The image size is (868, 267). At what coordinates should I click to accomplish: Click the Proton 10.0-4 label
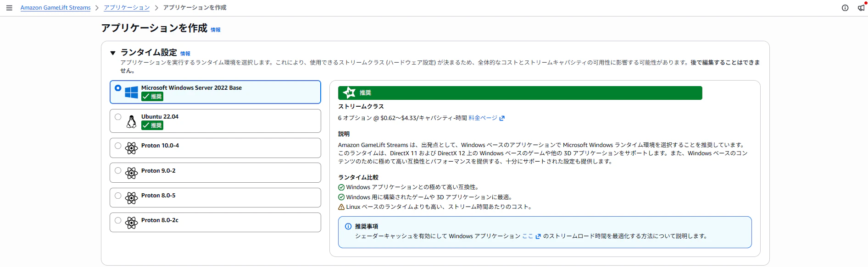[160, 146]
